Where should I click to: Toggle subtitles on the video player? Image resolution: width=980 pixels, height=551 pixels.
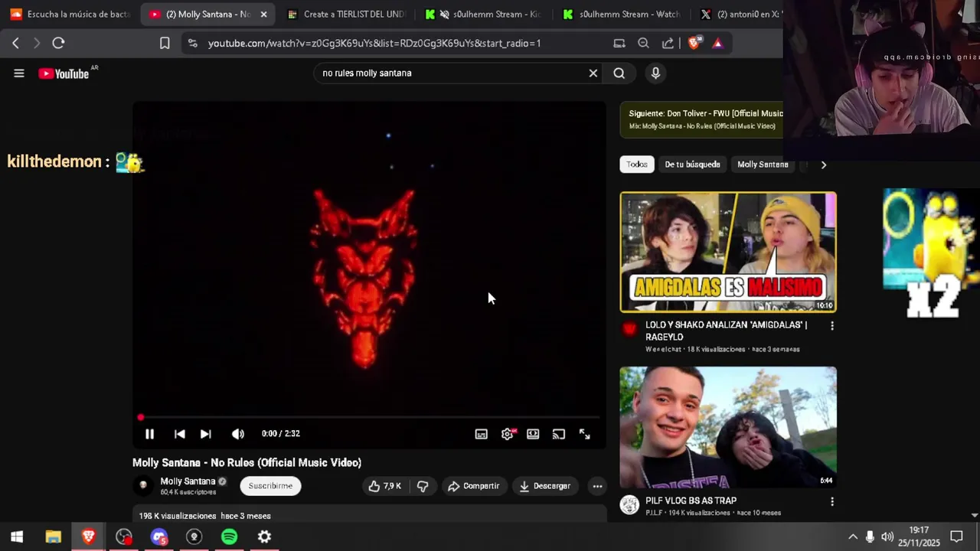click(481, 434)
